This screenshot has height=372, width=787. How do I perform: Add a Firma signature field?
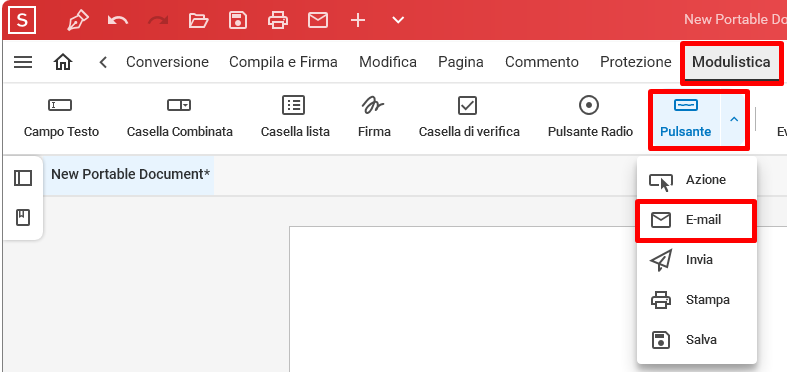374,118
